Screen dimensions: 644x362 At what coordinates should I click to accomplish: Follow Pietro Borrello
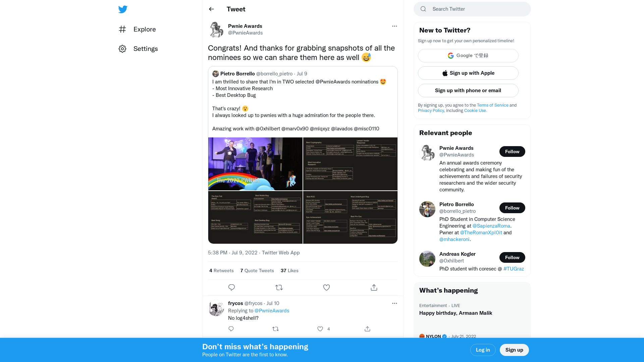point(512,208)
